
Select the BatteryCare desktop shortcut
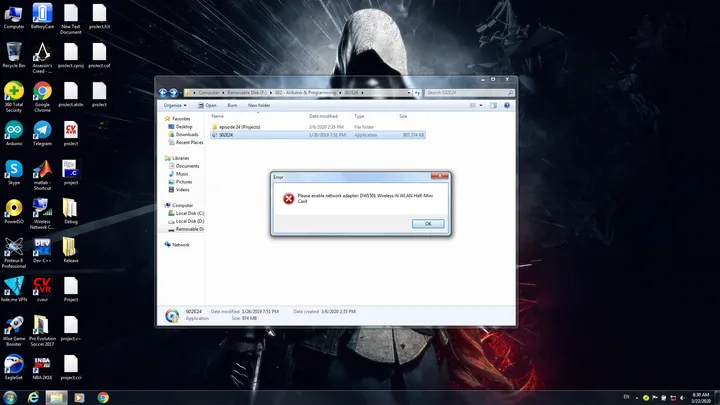(42, 17)
